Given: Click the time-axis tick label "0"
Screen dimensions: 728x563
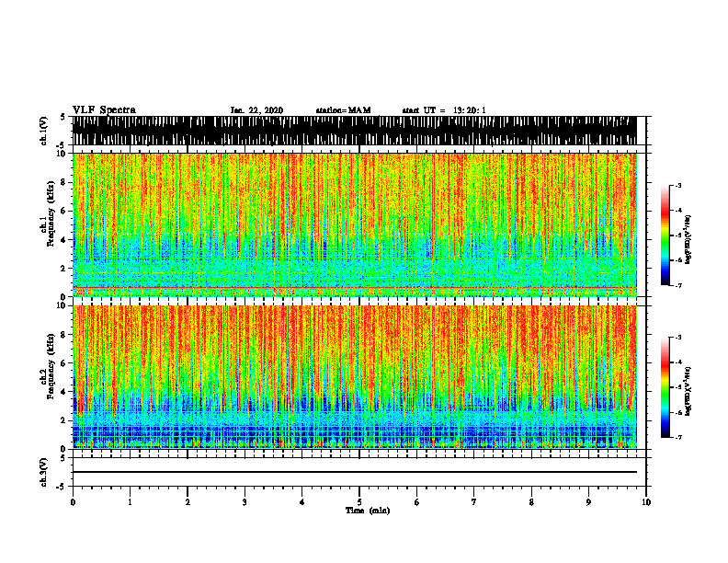Looking at the screenshot, I should (x=73, y=502).
